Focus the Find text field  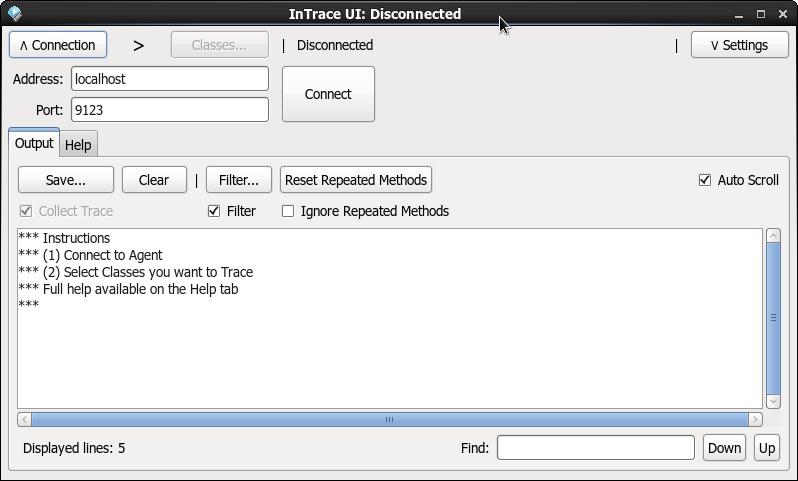click(596, 448)
